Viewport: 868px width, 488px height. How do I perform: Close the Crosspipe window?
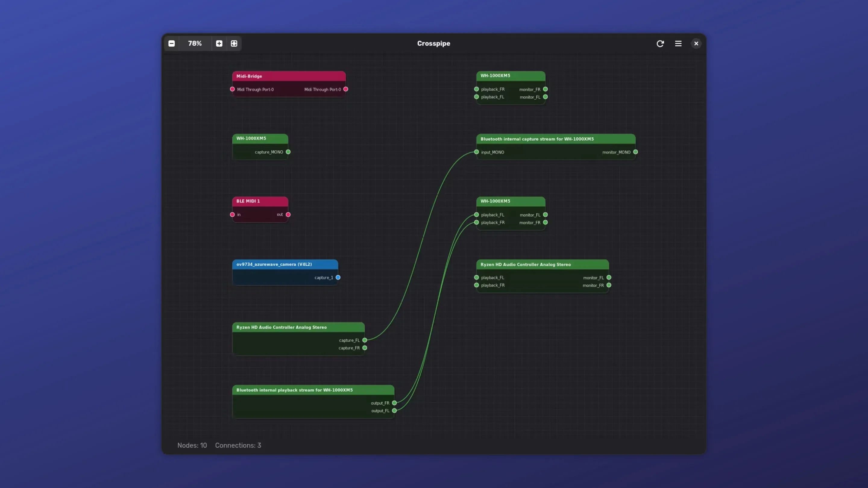[696, 43]
